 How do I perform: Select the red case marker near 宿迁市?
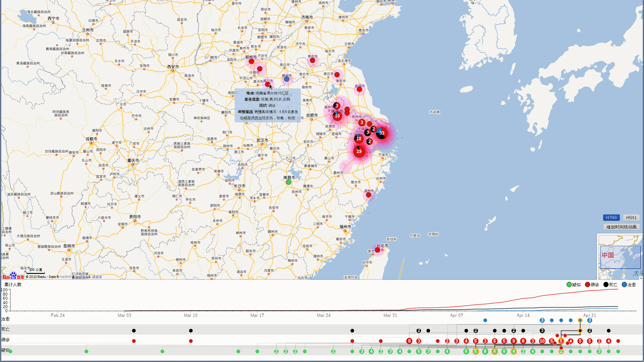(x=337, y=74)
